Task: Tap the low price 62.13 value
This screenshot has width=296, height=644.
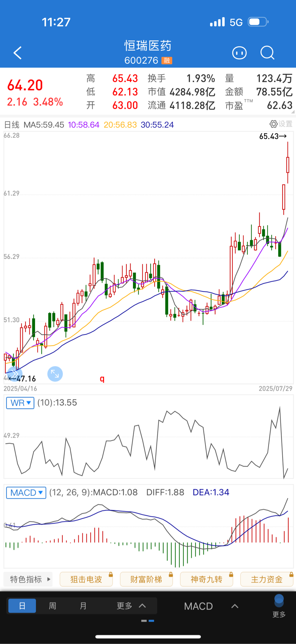Action: point(125,92)
